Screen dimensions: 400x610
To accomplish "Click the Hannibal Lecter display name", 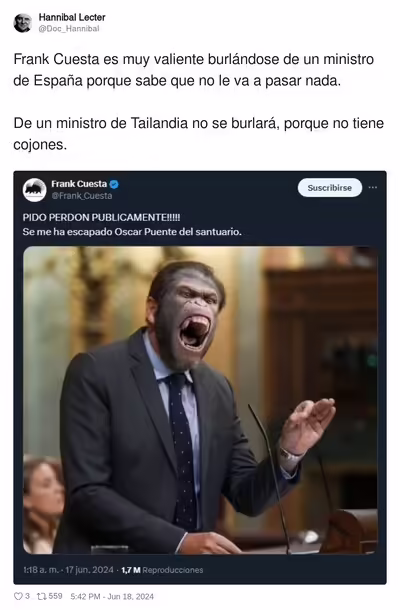I will tap(72, 18).
